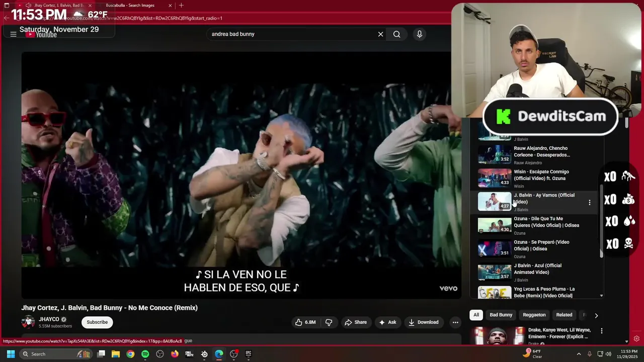This screenshot has height=362, width=644.
Task: Click the Download button
Action: [x=424, y=322]
